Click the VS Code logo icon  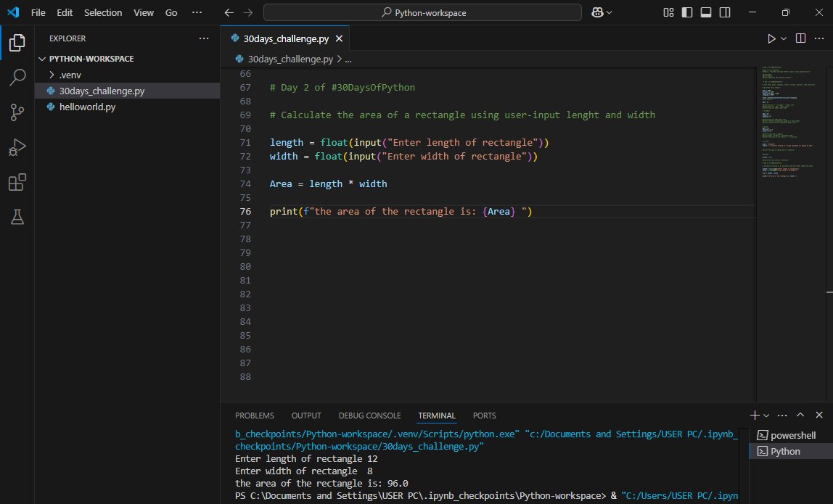coord(13,12)
